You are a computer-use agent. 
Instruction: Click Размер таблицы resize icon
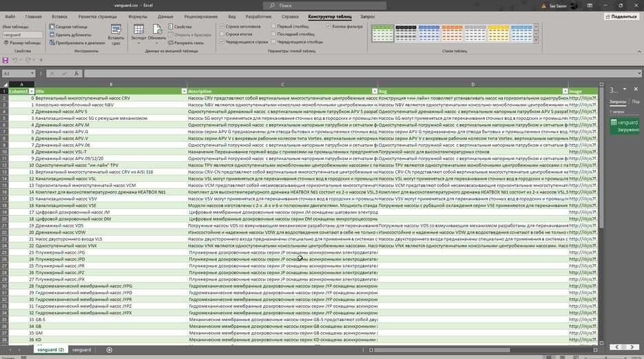tap(6, 43)
